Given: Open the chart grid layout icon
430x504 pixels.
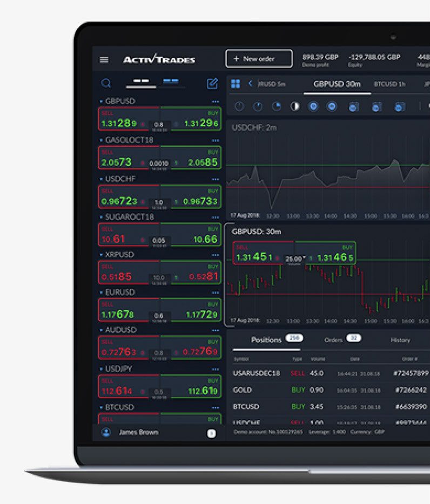Looking at the screenshot, I should click(x=236, y=84).
